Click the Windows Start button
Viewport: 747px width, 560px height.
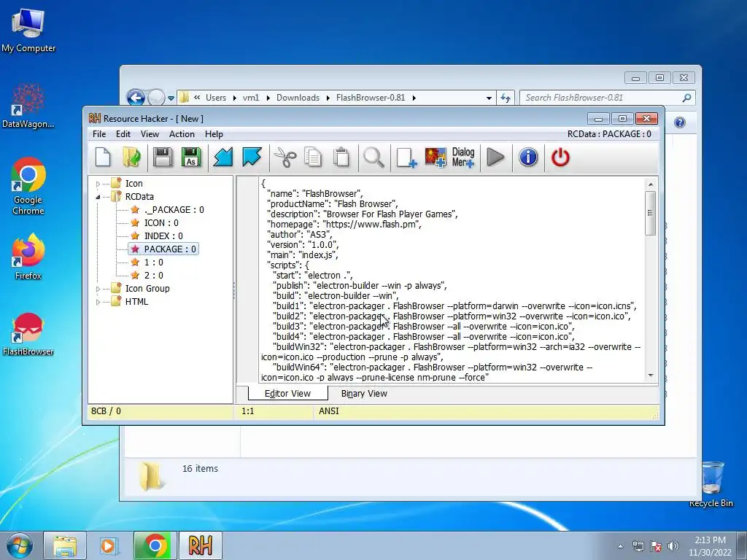pos(20,545)
